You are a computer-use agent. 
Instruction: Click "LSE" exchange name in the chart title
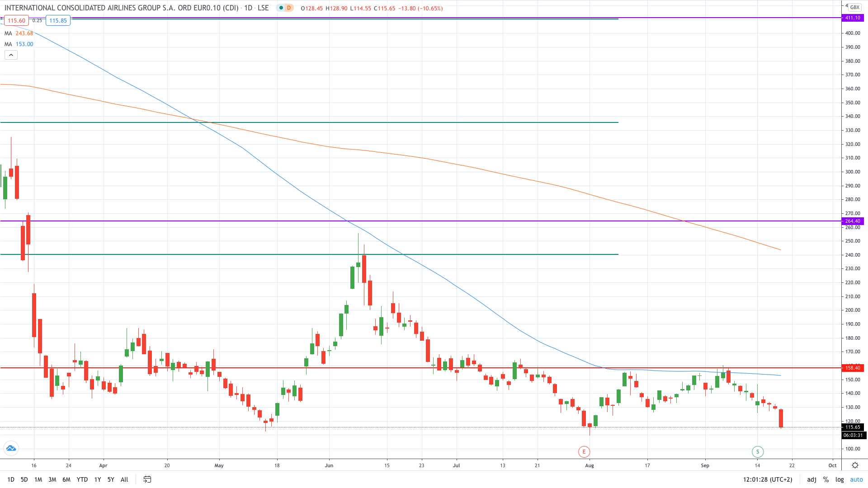(264, 8)
